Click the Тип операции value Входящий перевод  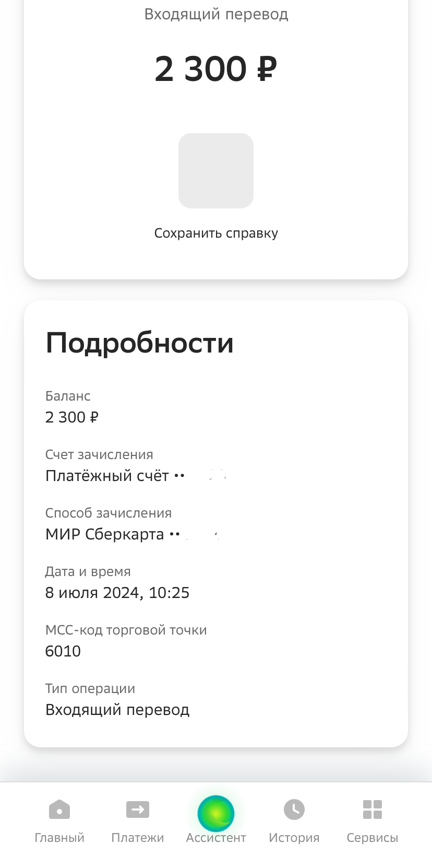[x=117, y=710]
